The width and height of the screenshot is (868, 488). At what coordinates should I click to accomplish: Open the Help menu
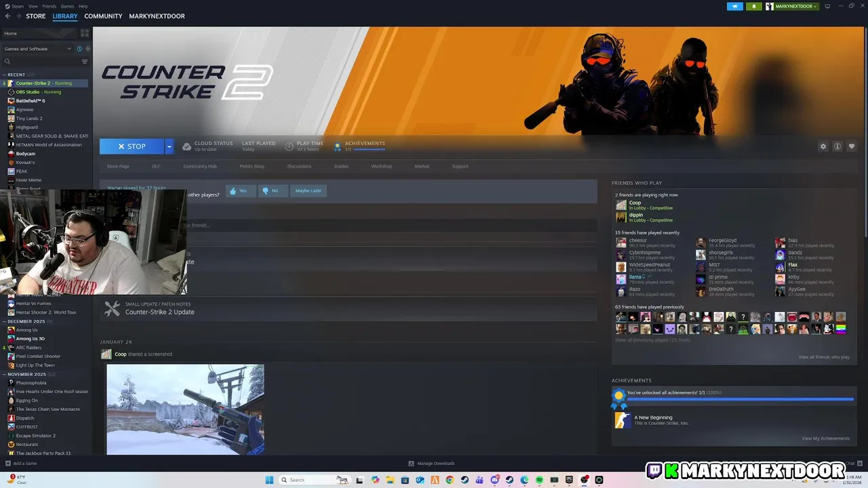tap(83, 6)
